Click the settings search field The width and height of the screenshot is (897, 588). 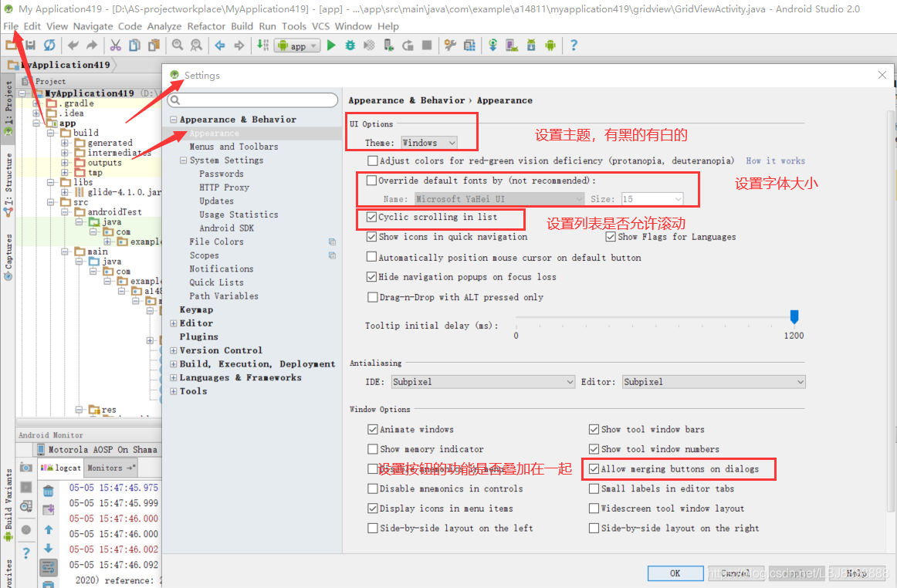(x=252, y=100)
